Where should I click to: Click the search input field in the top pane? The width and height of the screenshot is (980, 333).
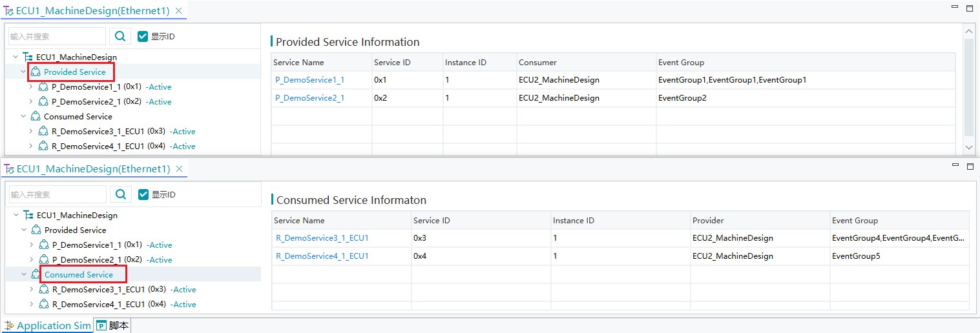[x=57, y=37]
